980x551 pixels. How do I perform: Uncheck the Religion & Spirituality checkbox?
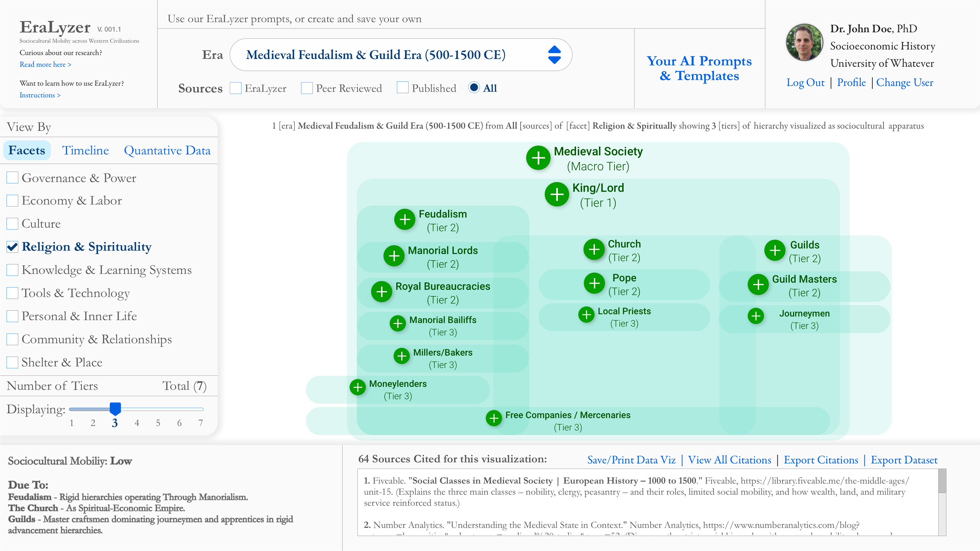[12, 247]
